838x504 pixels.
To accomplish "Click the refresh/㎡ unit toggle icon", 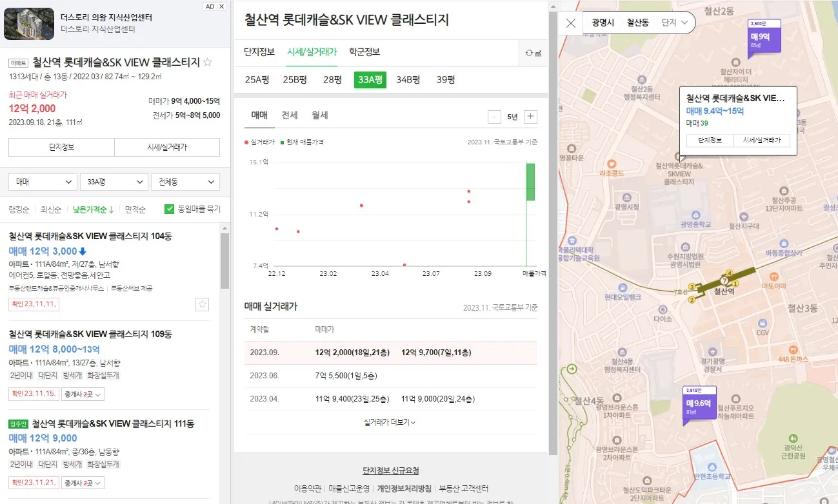I will 533,53.
